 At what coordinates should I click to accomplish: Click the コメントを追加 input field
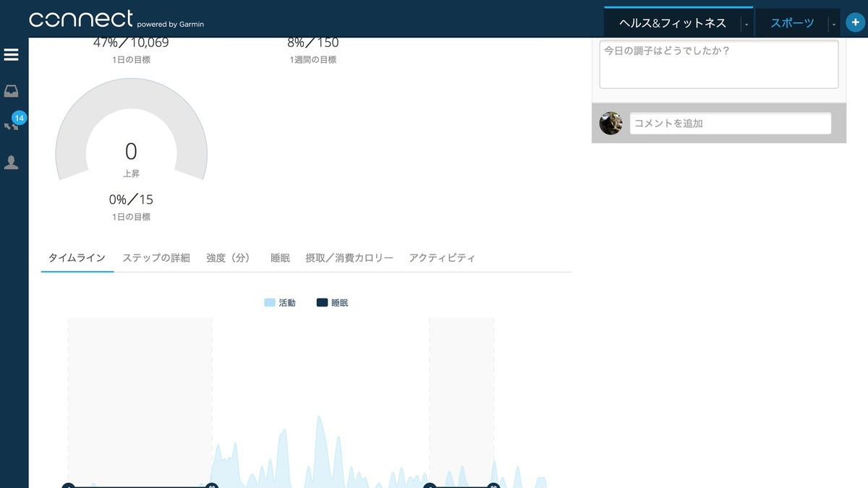click(x=730, y=123)
